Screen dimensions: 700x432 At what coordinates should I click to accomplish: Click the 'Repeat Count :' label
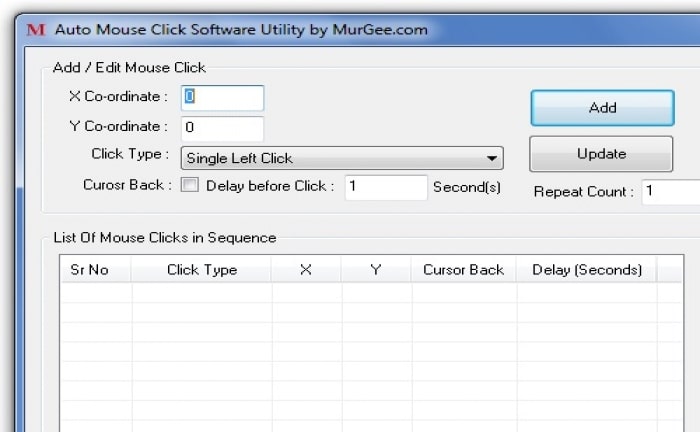pos(583,192)
